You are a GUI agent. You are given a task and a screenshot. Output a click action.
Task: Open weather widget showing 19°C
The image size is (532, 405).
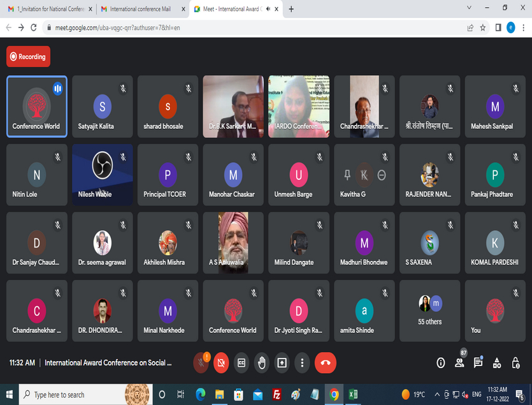tap(413, 394)
